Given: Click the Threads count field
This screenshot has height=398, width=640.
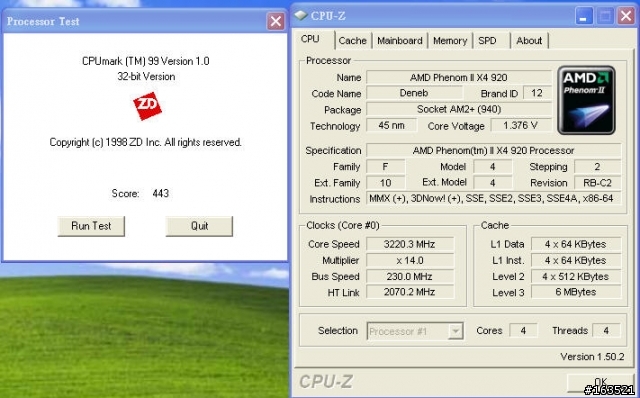Looking at the screenshot, I should [x=607, y=331].
